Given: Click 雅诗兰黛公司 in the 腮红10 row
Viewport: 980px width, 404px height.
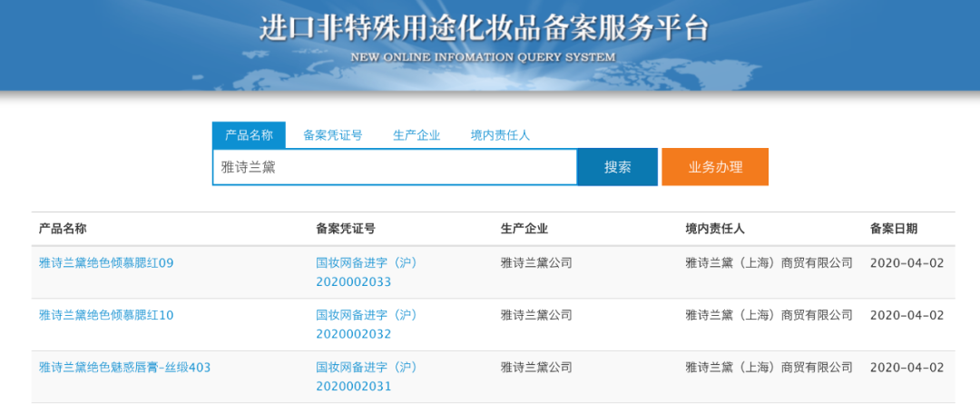Looking at the screenshot, I should 536,315.
